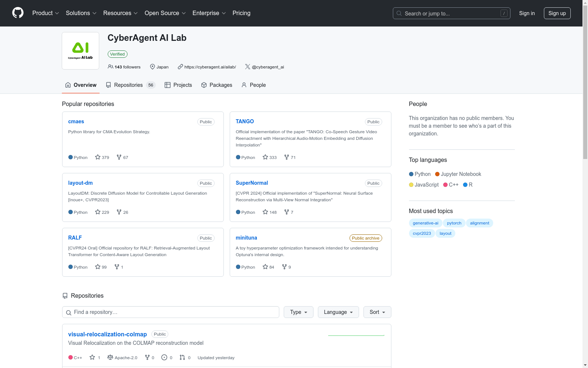This screenshot has height=368, width=588.
Task: Click the star icon on RALF card
Action: pos(98,267)
